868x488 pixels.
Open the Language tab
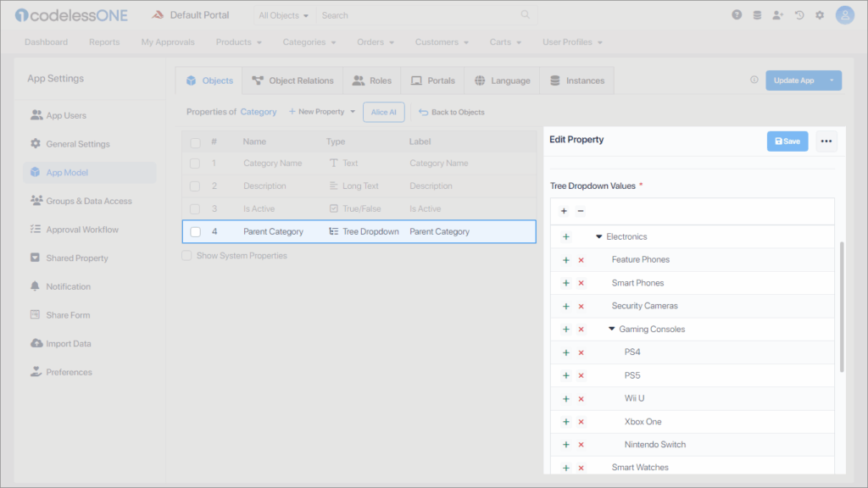pos(502,80)
